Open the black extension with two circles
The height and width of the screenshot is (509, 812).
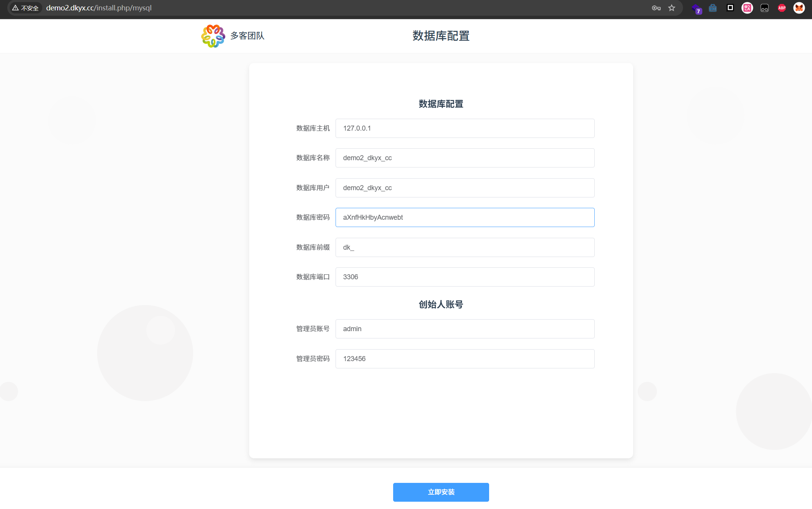pos(764,8)
